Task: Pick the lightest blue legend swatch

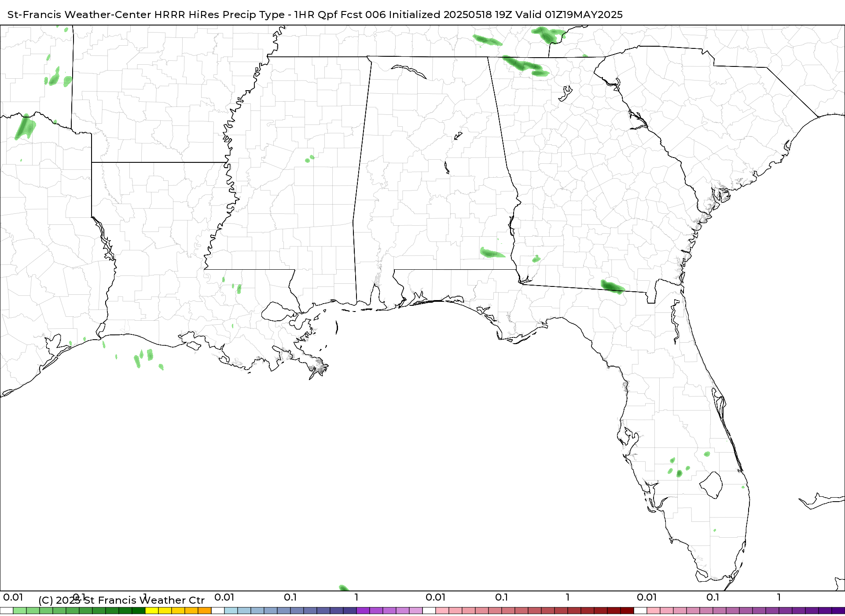Action: coord(231,611)
